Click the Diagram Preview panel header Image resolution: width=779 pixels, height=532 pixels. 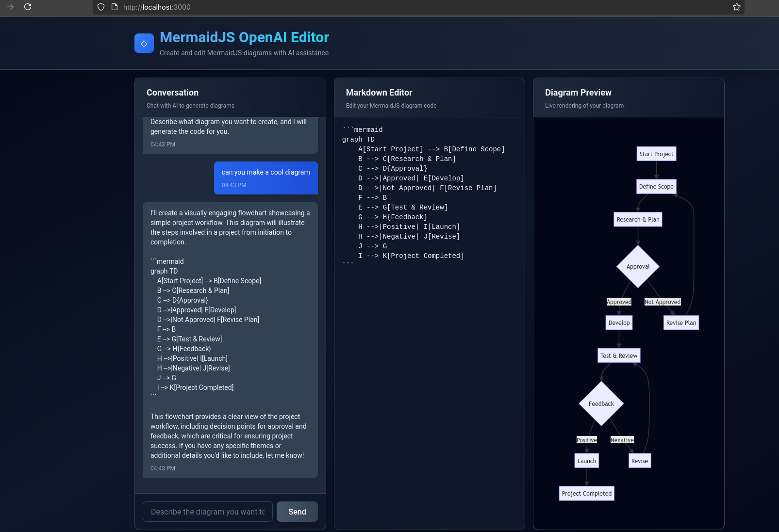coord(578,92)
